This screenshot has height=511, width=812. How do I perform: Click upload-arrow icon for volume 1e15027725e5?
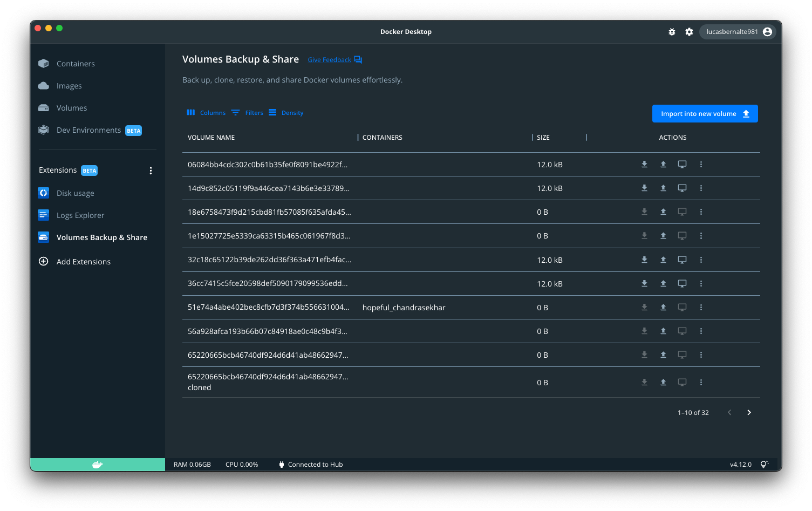(663, 236)
